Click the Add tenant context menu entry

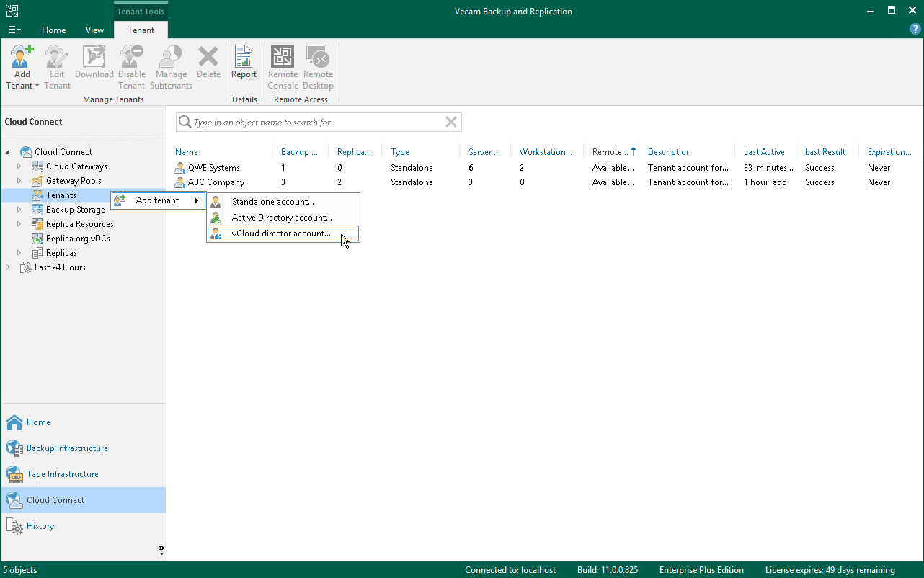(x=158, y=200)
